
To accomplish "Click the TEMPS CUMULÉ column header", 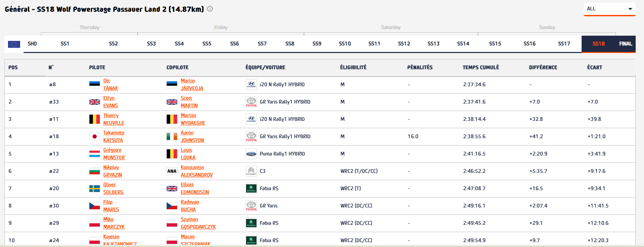I will pyautogui.click(x=481, y=68).
